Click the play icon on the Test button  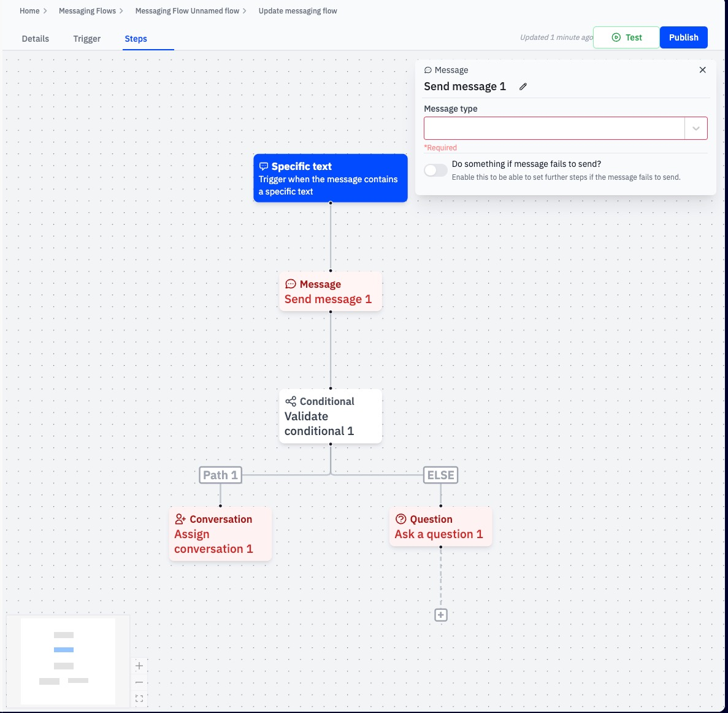pos(616,37)
